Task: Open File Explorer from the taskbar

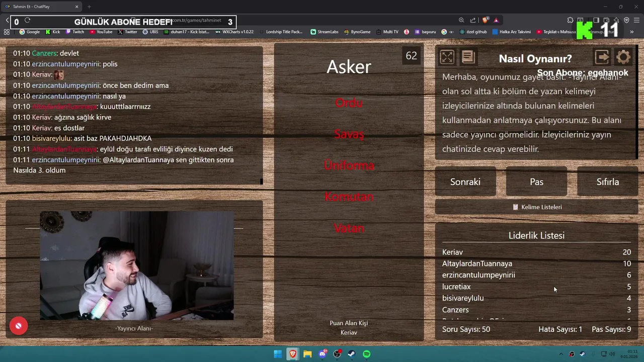Action: click(307, 354)
